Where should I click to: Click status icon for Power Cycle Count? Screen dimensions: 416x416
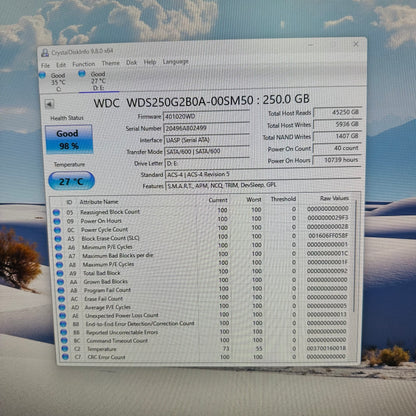[57, 230]
